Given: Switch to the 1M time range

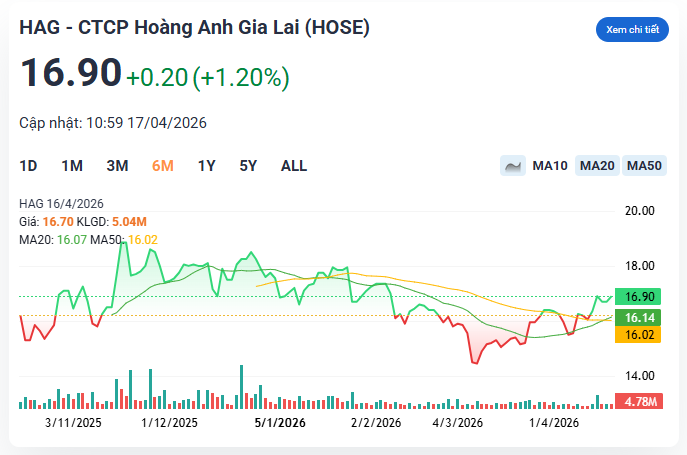Looking at the screenshot, I should [x=72, y=166].
